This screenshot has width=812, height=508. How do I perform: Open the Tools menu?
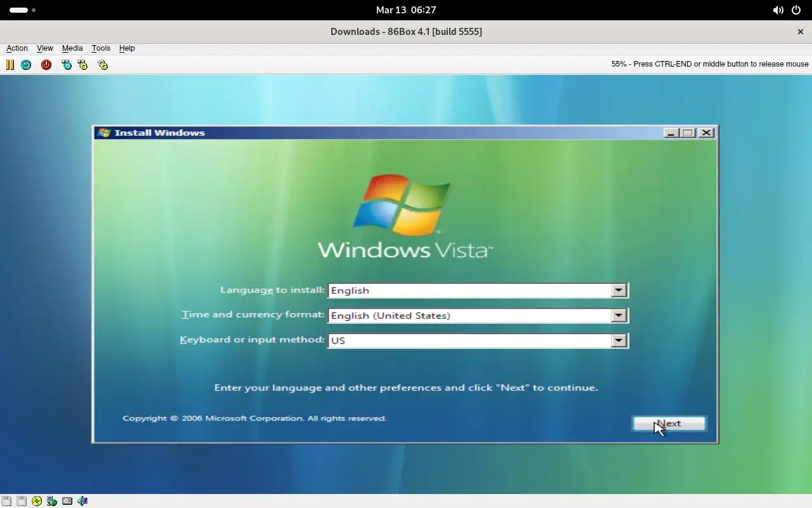point(101,48)
